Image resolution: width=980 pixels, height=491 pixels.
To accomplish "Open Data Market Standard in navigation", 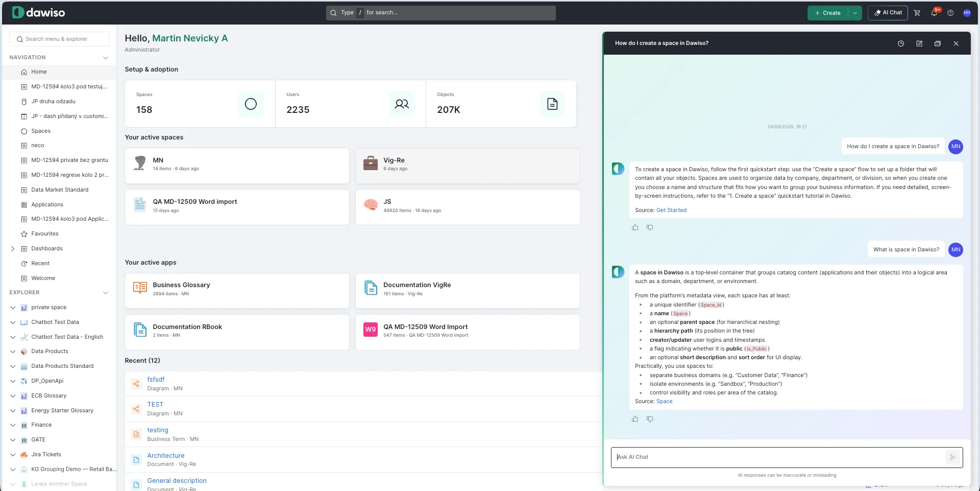I will (x=59, y=190).
